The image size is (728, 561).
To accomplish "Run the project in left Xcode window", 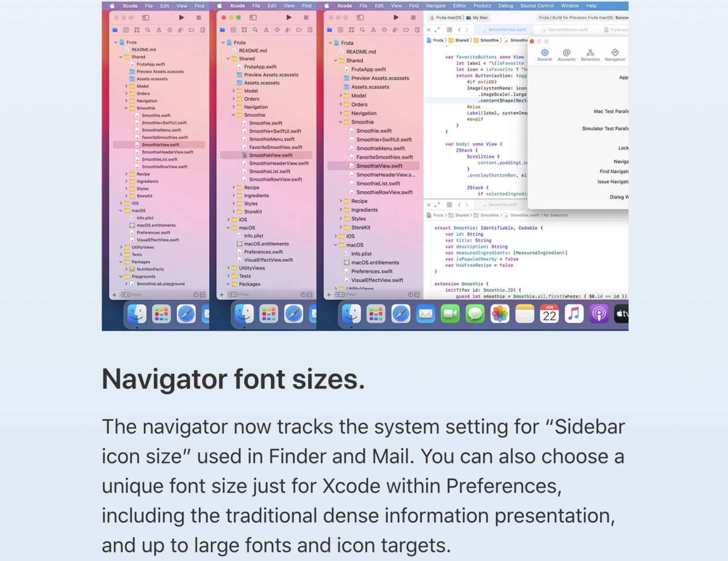I will [181, 18].
